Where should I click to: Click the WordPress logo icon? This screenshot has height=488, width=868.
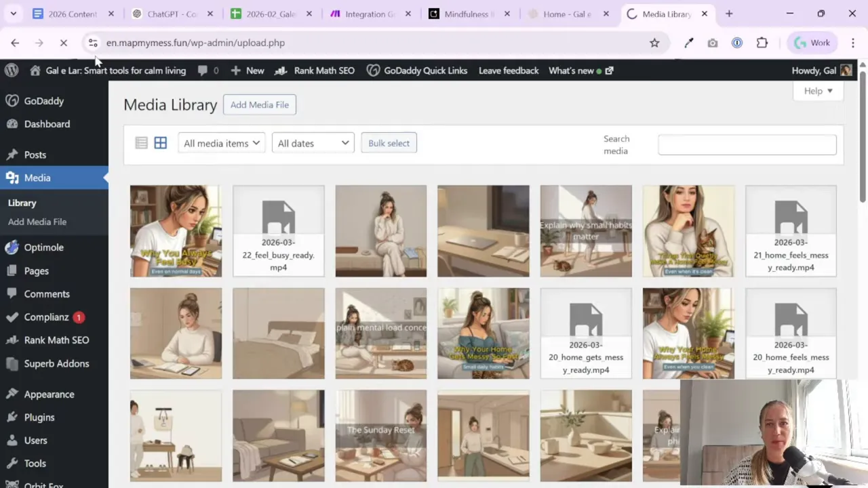(11, 70)
